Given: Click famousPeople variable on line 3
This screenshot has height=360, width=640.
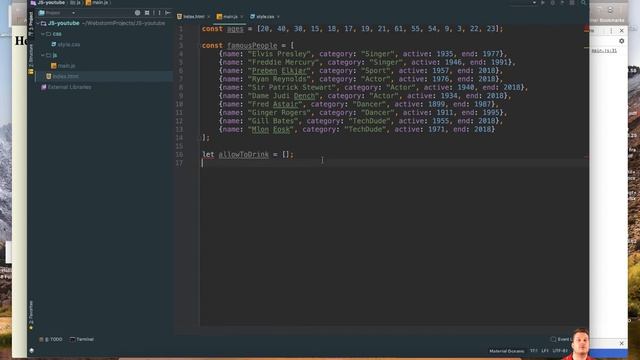Looking at the screenshot, I should (252, 45).
